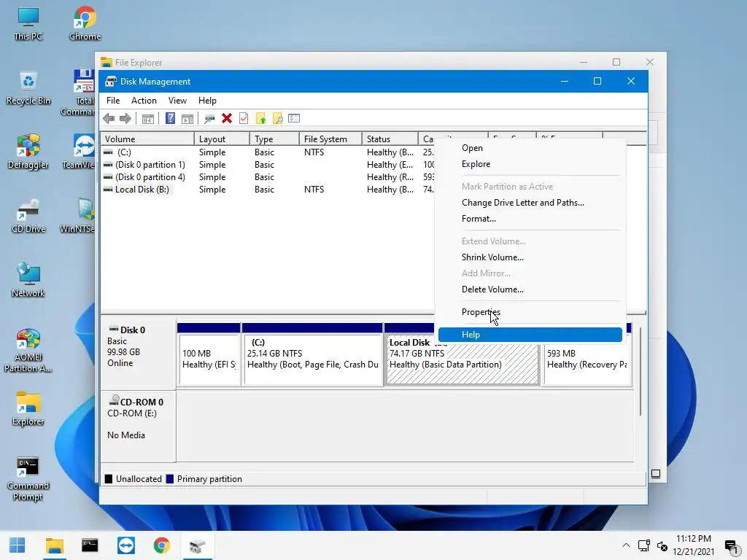Viewport: 747px width, 560px height.
Task: Select Change Drive Letter and Paths...
Action: [x=530, y=203]
